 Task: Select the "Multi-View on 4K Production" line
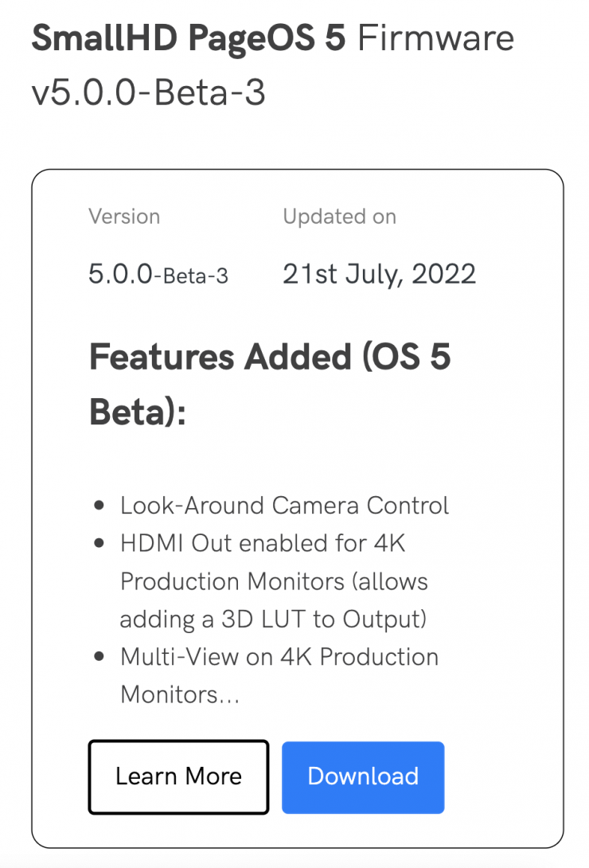(279, 657)
